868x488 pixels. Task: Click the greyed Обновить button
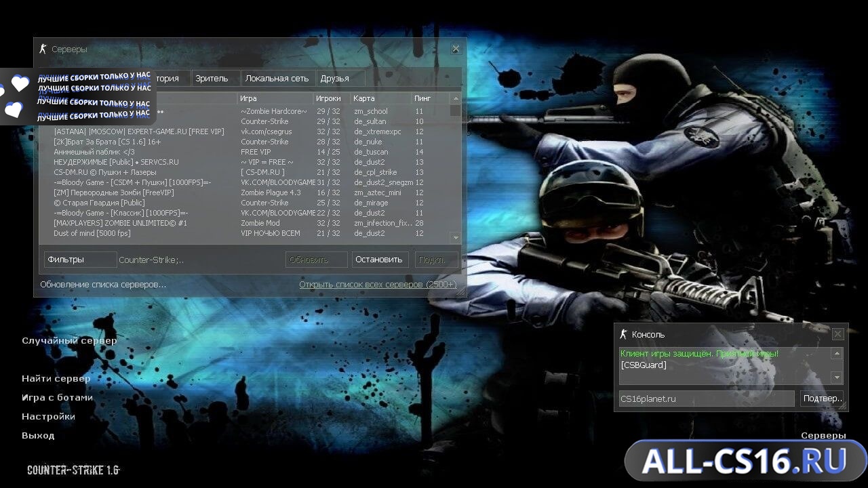tap(316, 260)
